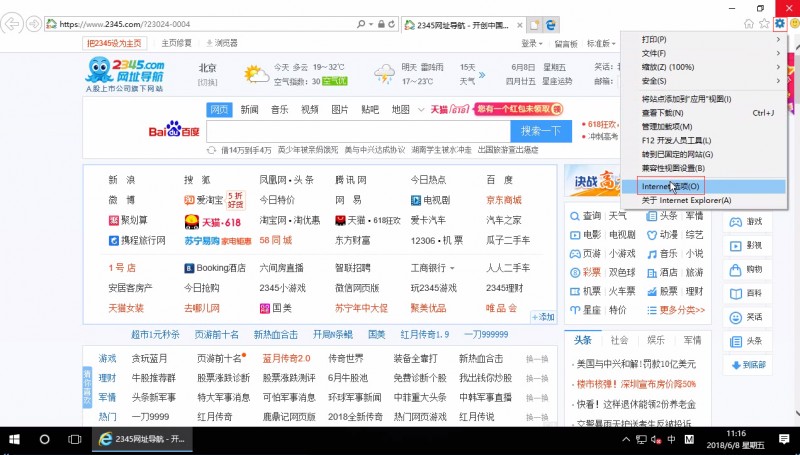Open the 京东商城 link
800x455 pixels.
504,200
